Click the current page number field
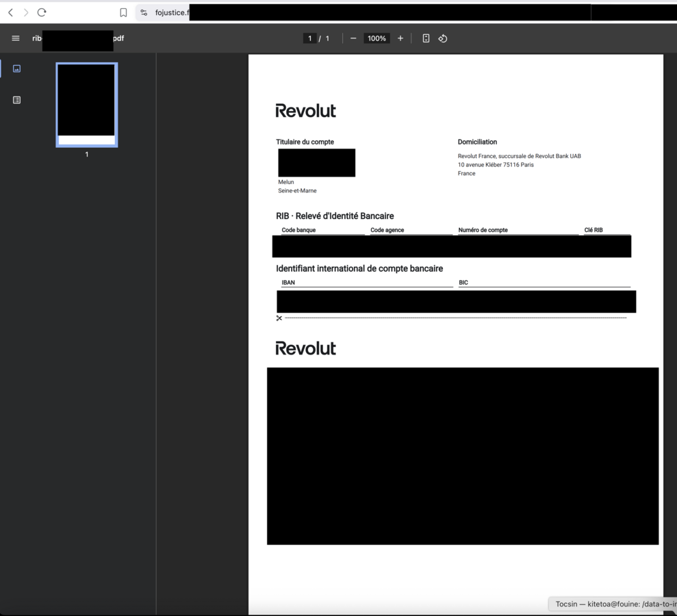Viewport: 677px width, 616px height. click(x=310, y=38)
